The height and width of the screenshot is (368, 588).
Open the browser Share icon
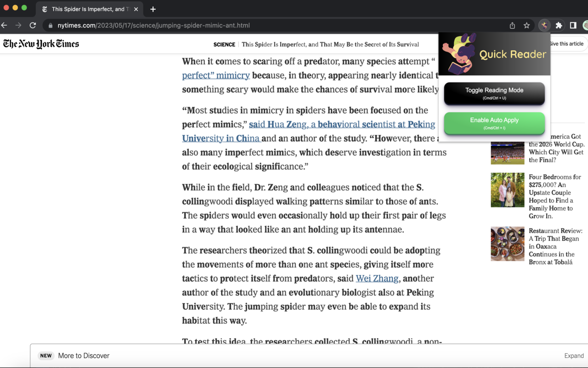tap(512, 25)
